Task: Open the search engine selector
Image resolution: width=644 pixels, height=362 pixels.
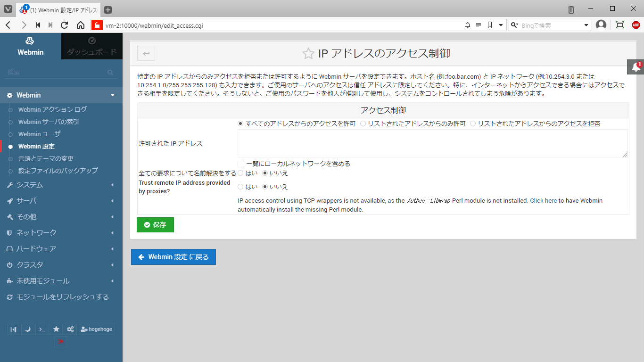Action: click(x=515, y=25)
